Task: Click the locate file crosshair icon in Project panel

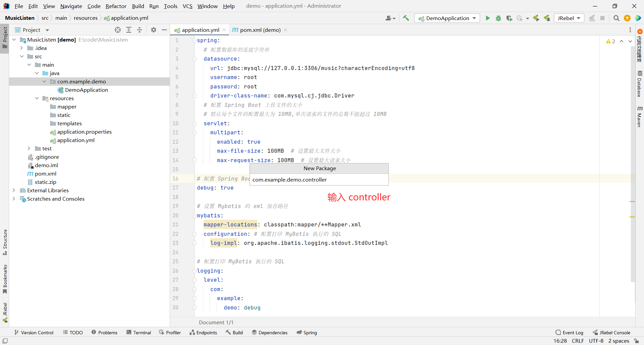Action: (118, 30)
